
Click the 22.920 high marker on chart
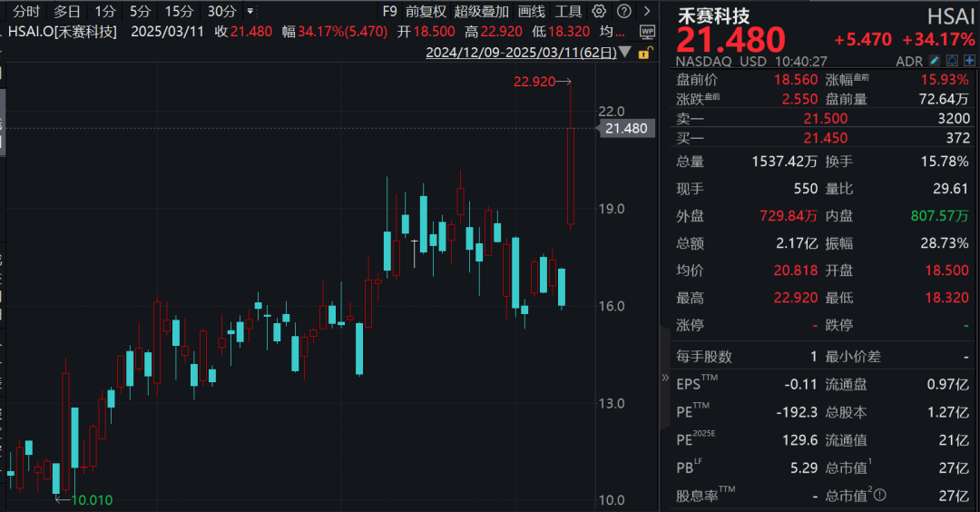point(534,82)
